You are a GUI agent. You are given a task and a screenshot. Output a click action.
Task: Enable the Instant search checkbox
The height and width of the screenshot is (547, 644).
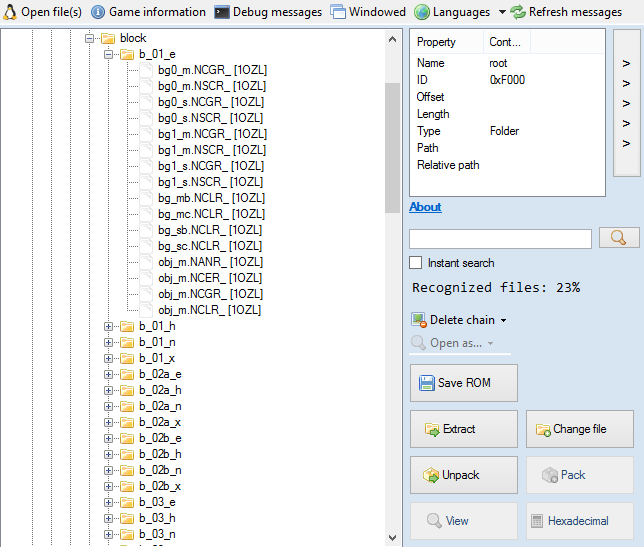[x=416, y=263]
